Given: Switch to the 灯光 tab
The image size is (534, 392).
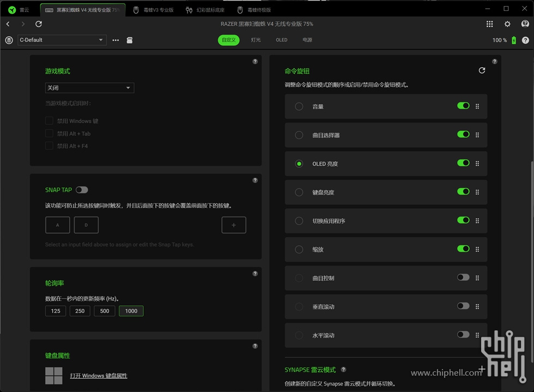Looking at the screenshot, I should 256,40.
